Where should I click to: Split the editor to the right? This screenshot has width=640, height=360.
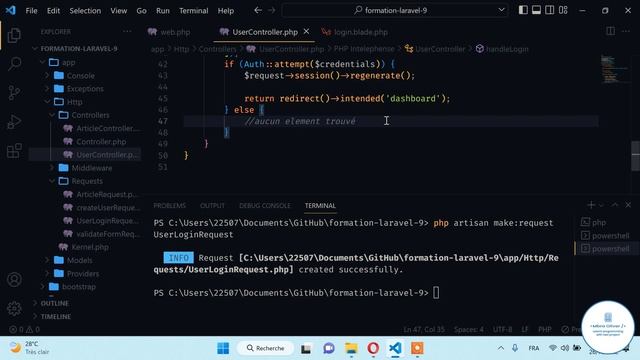(611, 31)
